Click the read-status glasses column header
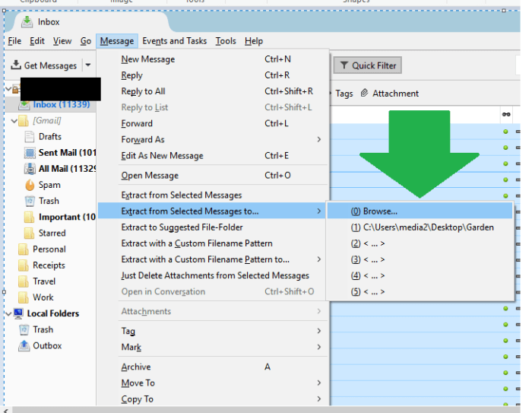Image resolution: width=532 pixels, height=413 pixels. (x=505, y=114)
